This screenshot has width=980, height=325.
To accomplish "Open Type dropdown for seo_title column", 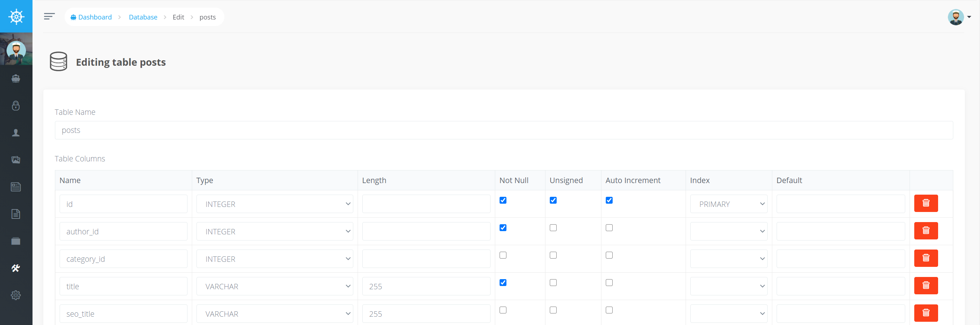I will [x=275, y=313].
